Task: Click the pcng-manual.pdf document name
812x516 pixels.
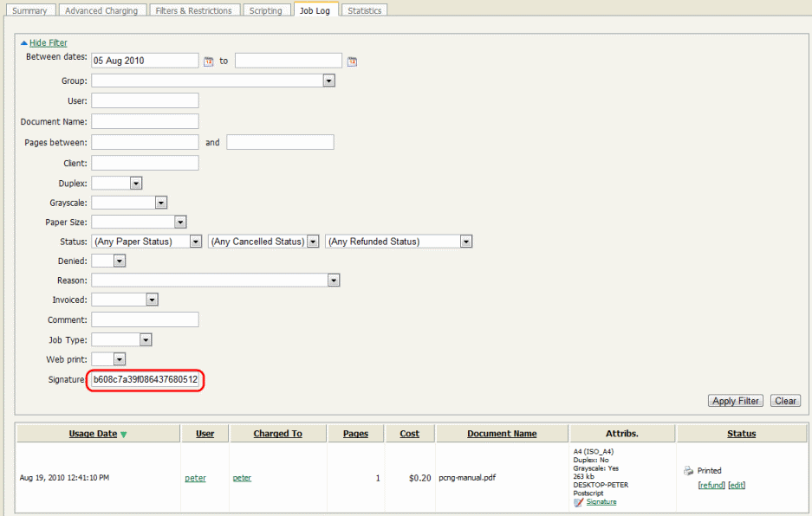Action: tap(467, 478)
